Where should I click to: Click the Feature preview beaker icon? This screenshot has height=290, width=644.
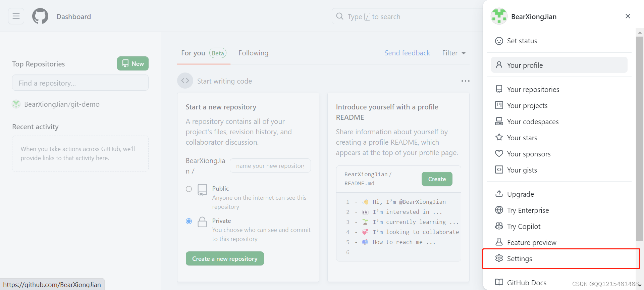[499, 242]
